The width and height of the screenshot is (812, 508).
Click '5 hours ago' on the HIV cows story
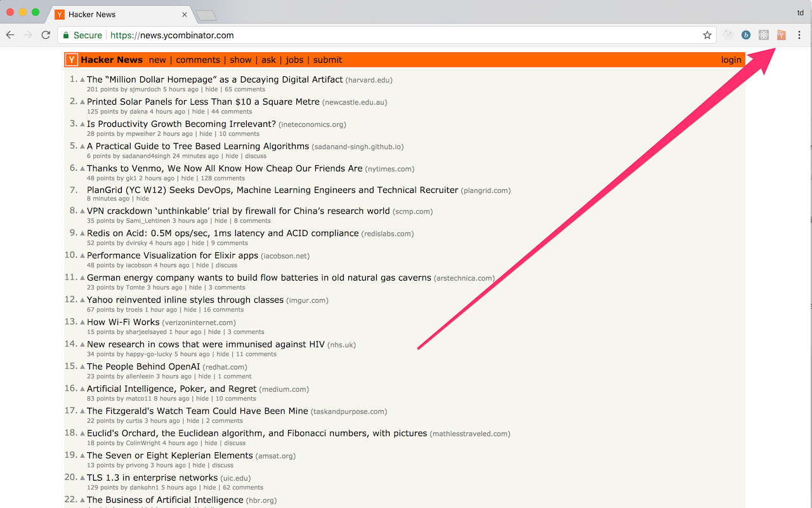click(192, 354)
